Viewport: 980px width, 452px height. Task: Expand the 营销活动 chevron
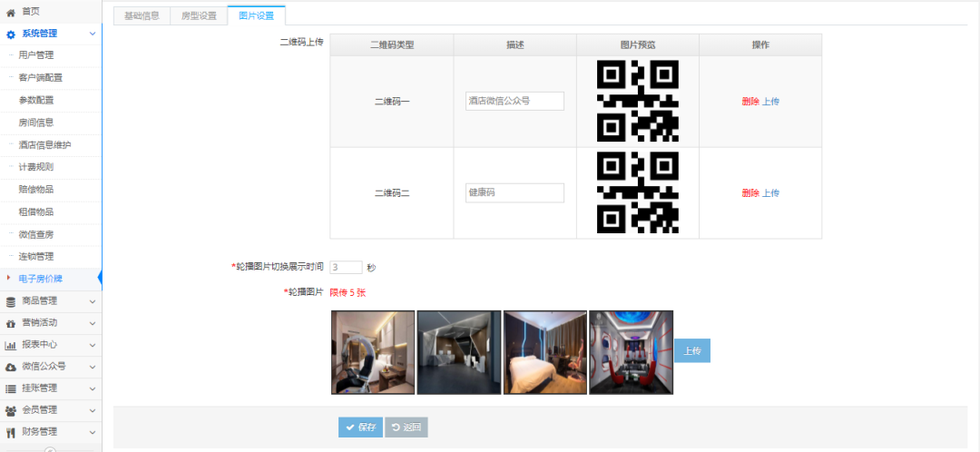pyautogui.click(x=93, y=323)
